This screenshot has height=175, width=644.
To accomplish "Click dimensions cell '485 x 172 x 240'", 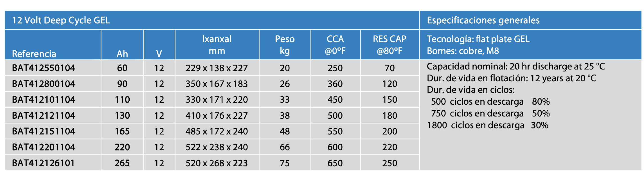I will click(217, 131).
